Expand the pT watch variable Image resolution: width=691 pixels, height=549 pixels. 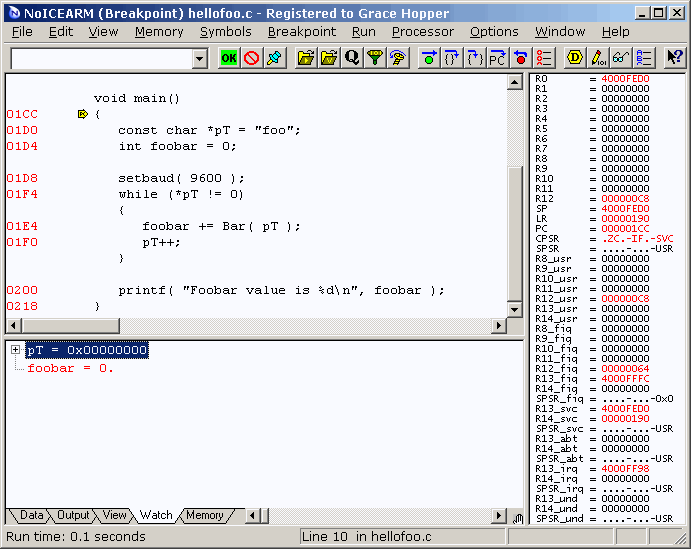pyautogui.click(x=15, y=349)
